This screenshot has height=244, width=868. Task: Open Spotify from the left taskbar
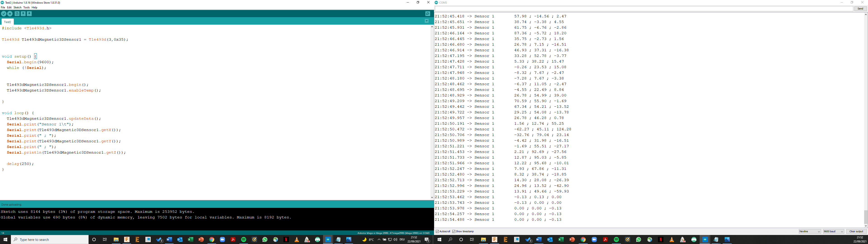click(244, 240)
